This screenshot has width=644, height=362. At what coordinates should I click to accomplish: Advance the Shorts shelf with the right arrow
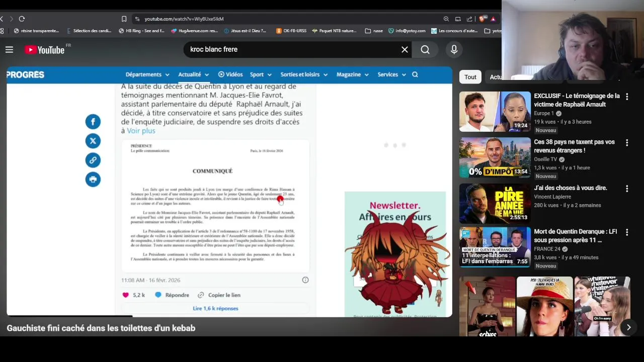click(x=628, y=327)
